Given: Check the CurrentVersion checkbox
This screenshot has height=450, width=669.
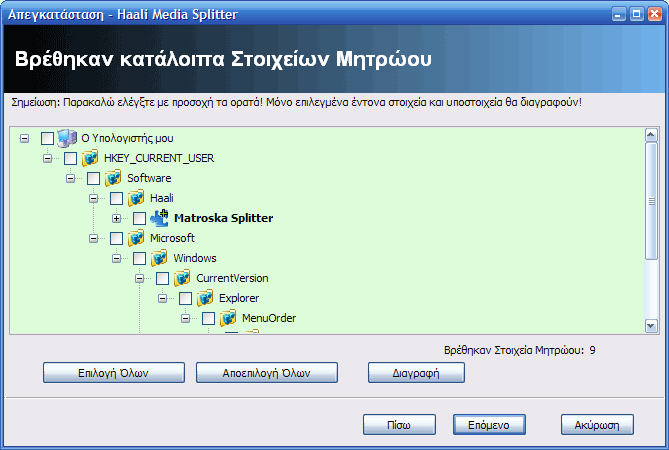Looking at the screenshot, I should coord(163,279).
